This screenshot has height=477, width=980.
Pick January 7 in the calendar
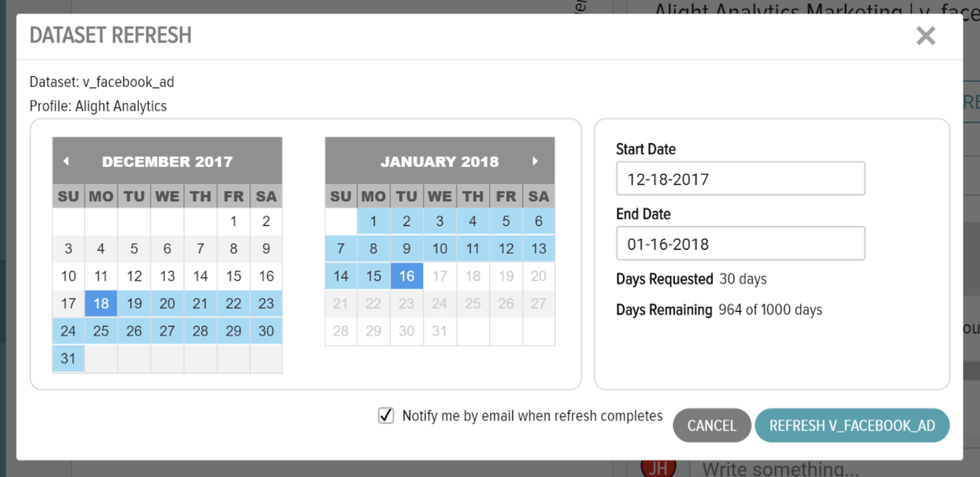340,249
